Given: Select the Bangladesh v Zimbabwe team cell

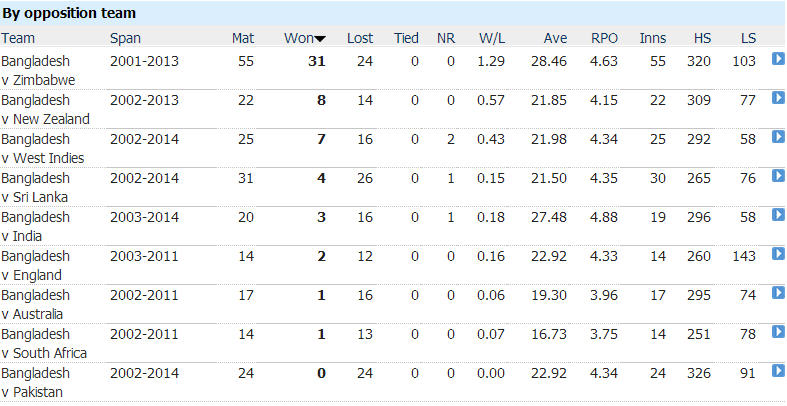Looking at the screenshot, I should coord(38,70).
